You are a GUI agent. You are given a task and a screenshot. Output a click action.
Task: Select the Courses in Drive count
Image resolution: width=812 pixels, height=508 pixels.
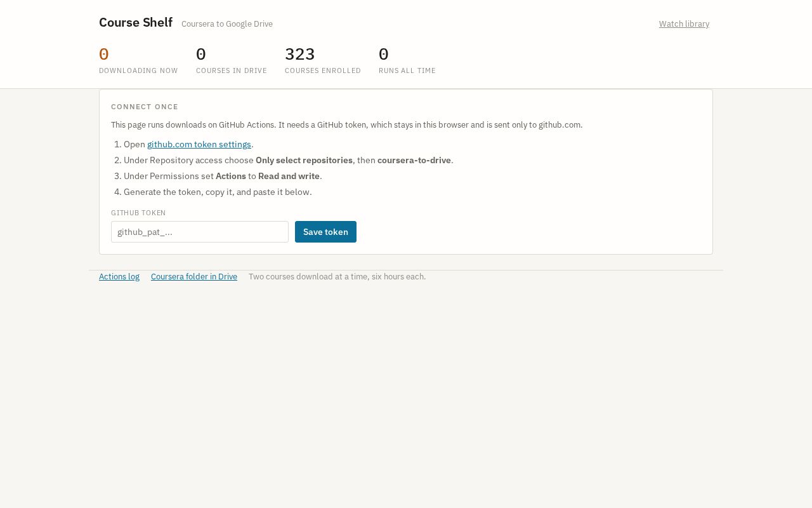click(x=201, y=54)
